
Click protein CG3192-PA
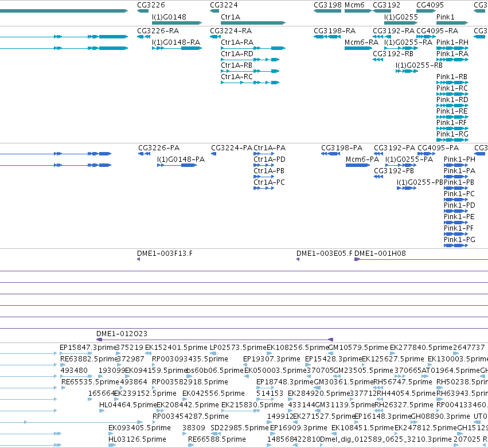point(395,148)
